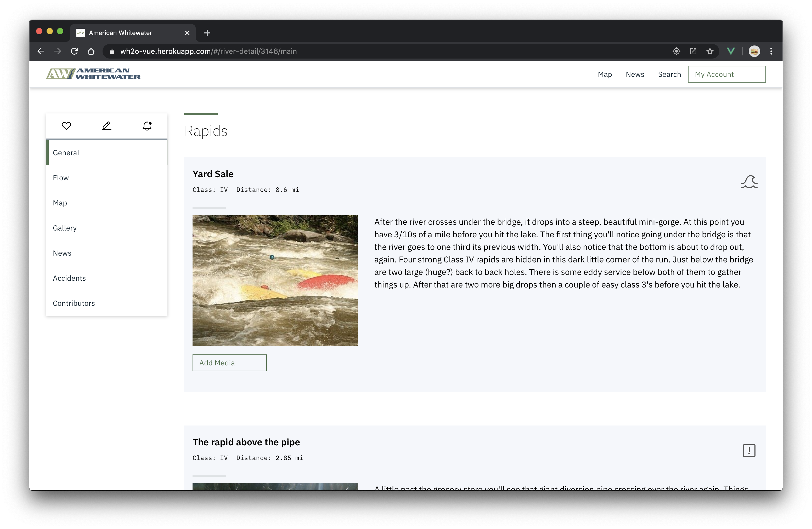Open the Chrome three-dot menu
The height and width of the screenshot is (529, 812).
click(x=771, y=51)
